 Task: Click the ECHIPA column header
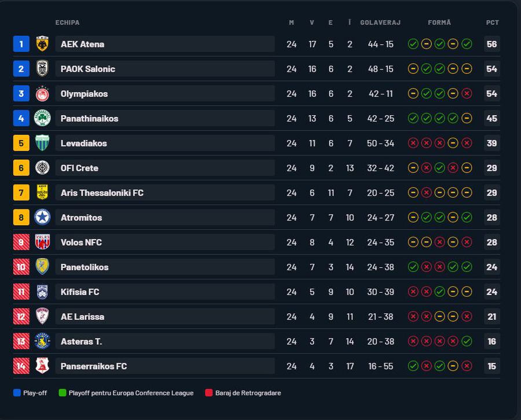coord(67,23)
